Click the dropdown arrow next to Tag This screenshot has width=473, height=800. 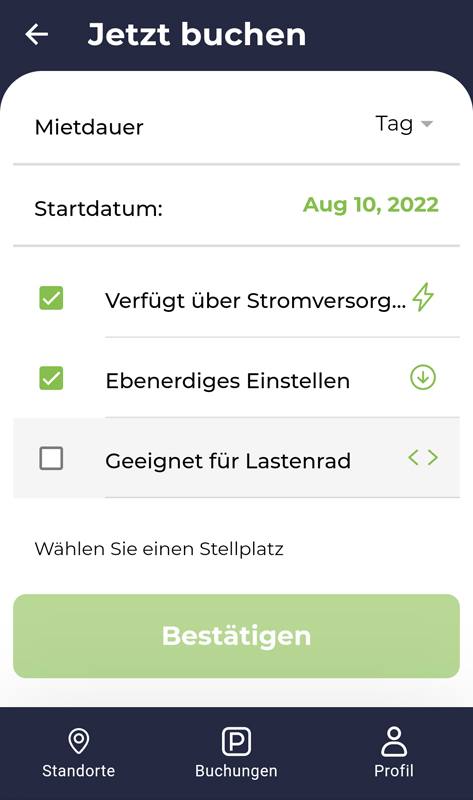(427, 124)
